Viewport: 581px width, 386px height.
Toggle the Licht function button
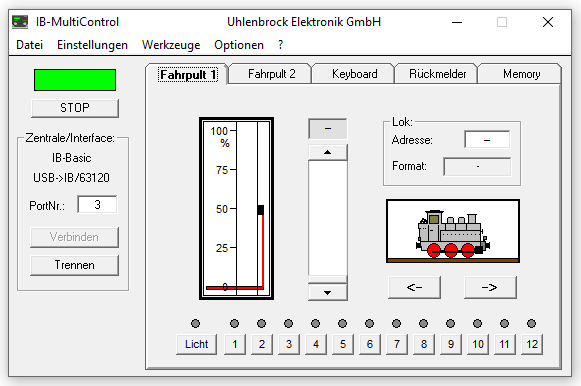point(196,344)
